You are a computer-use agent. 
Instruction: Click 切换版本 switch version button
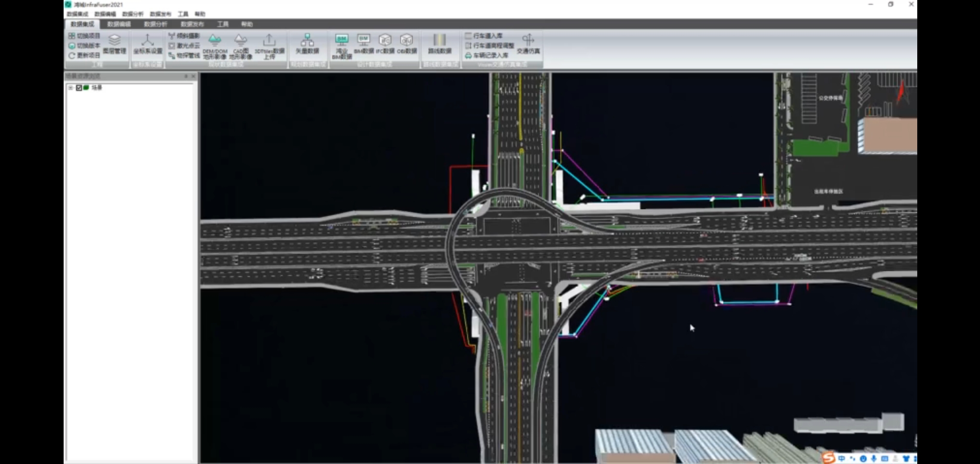(x=84, y=46)
